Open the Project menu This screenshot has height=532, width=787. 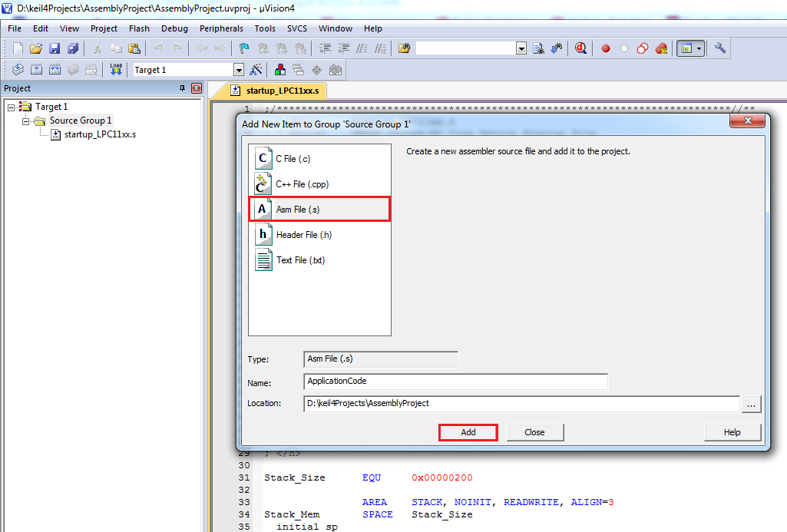104,28
